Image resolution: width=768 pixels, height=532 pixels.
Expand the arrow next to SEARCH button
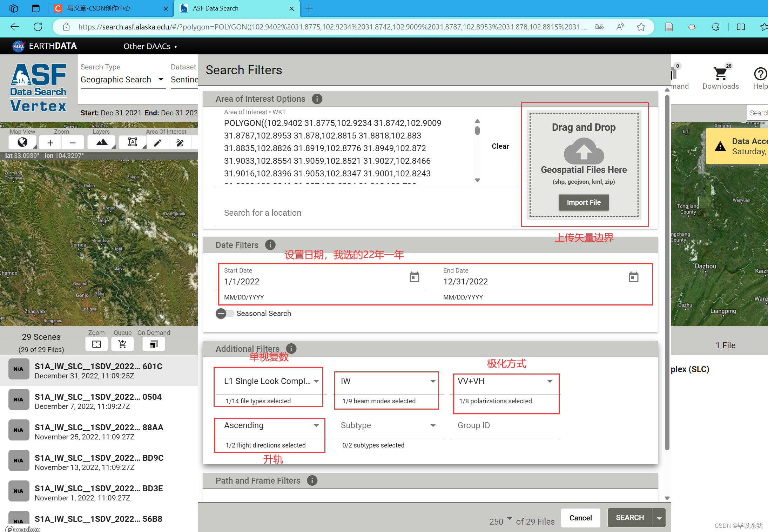(x=659, y=518)
